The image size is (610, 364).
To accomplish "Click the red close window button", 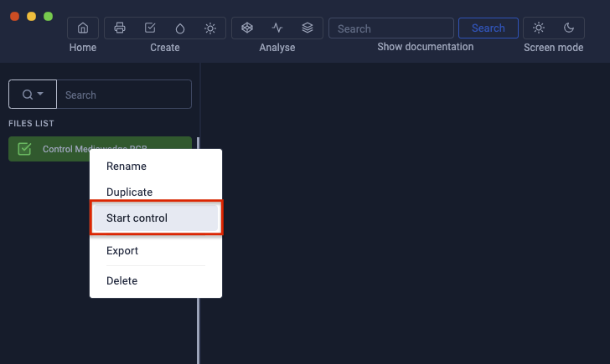I will 15,16.
